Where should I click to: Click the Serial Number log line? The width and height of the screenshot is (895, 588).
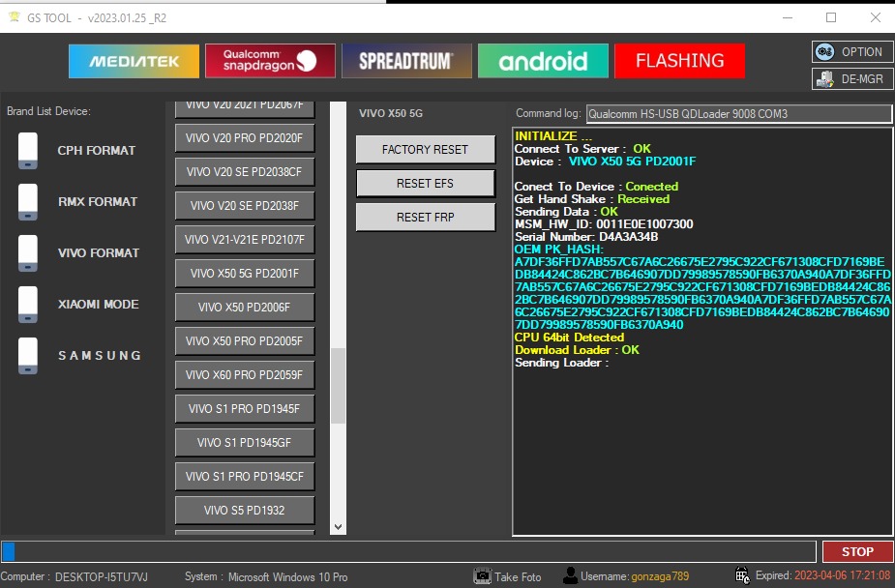(x=586, y=237)
